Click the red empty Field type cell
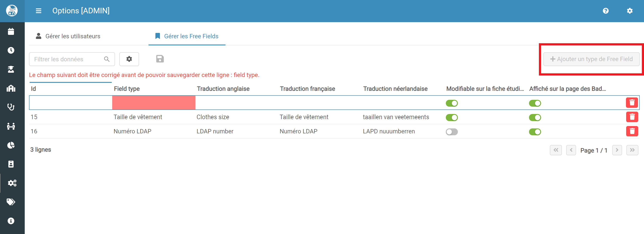Image resolution: width=644 pixels, height=234 pixels. [153, 103]
